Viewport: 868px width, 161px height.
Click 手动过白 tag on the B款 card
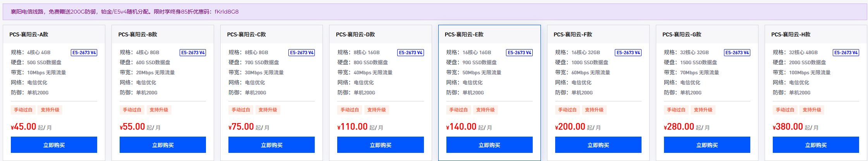(x=132, y=110)
